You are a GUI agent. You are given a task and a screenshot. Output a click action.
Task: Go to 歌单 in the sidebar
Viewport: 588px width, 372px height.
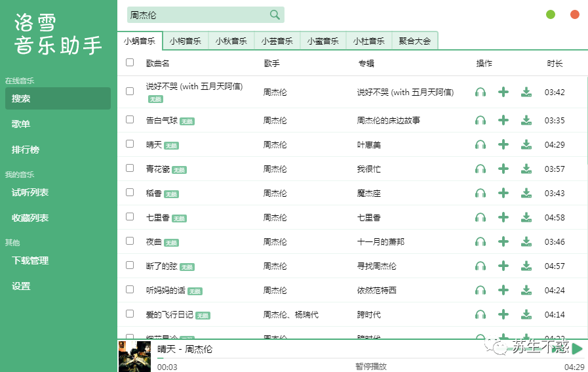click(x=58, y=124)
